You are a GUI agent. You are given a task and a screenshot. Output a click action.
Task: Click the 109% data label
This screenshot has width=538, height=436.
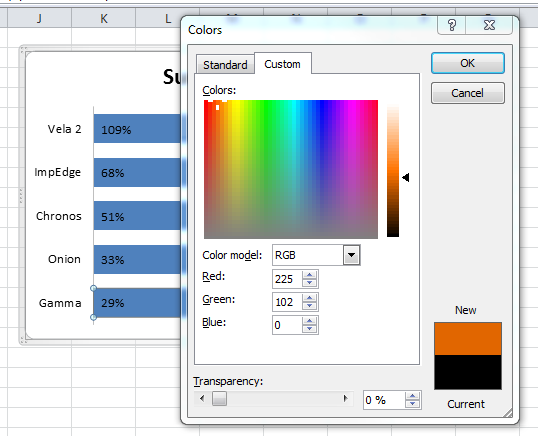coord(116,130)
